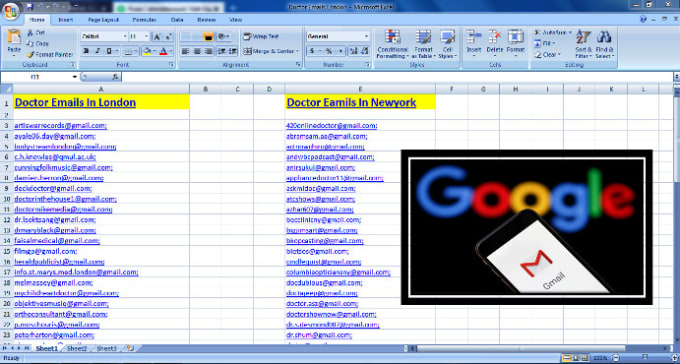Open Find & Select binoculars

click(604, 44)
